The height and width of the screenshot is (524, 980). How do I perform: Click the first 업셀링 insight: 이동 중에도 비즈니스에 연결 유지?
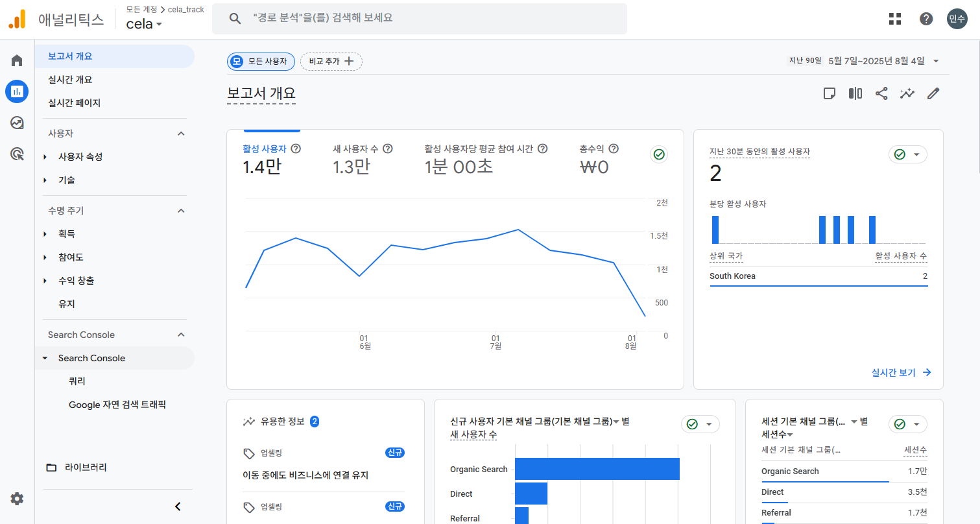click(305, 475)
